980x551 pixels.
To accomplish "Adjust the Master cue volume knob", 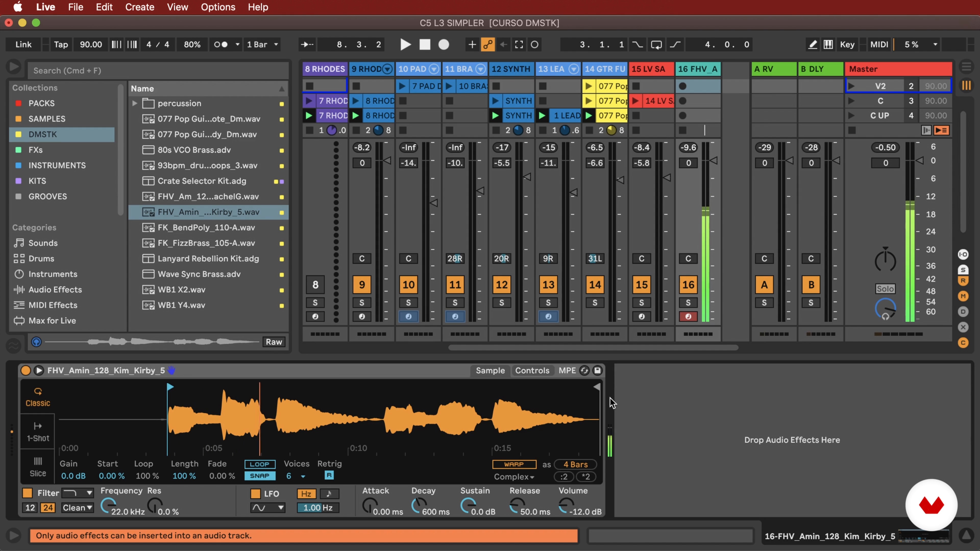I will [x=885, y=309].
